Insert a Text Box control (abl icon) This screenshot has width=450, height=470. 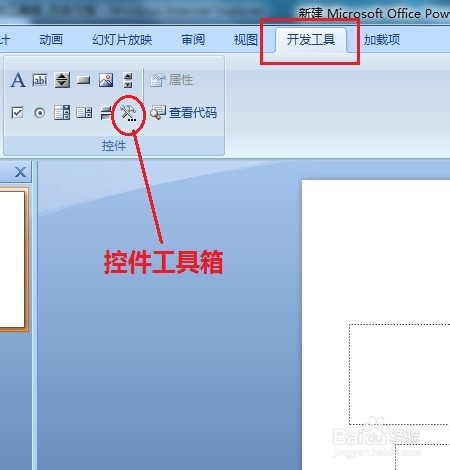[x=40, y=80]
